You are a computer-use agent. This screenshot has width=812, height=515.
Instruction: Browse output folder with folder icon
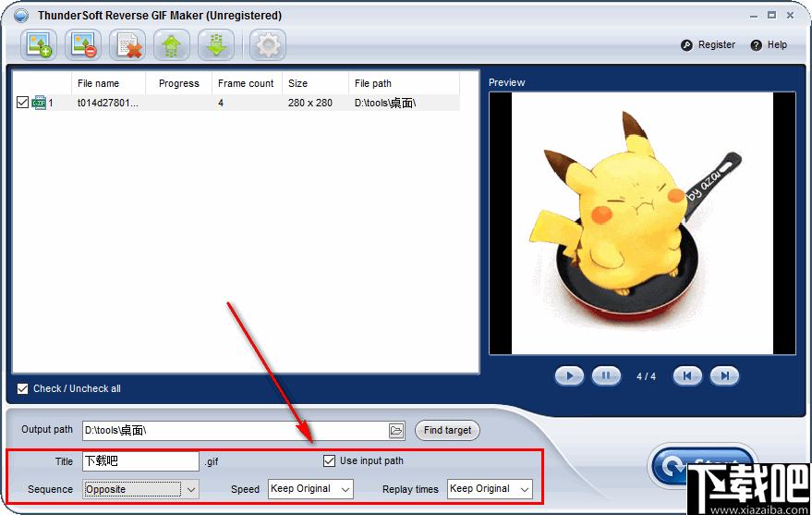pyautogui.click(x=396, y=431)
